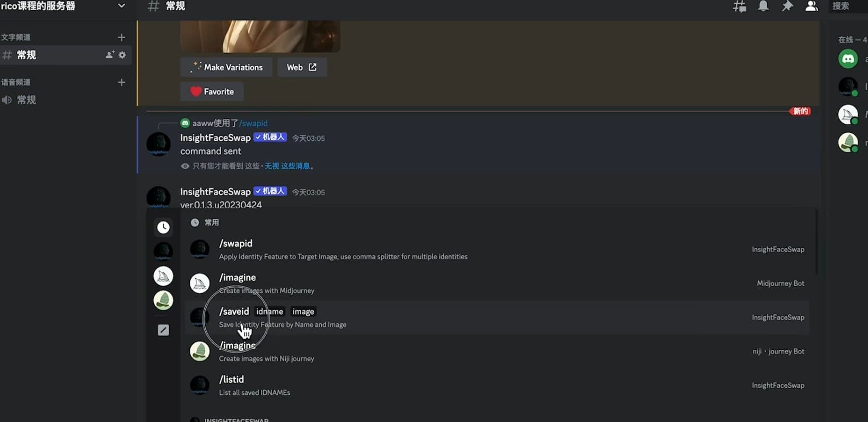Viewport: 868px width, 422px height.
Task: Filter commands by Niji journey bot icon
Action: point(163,300)
